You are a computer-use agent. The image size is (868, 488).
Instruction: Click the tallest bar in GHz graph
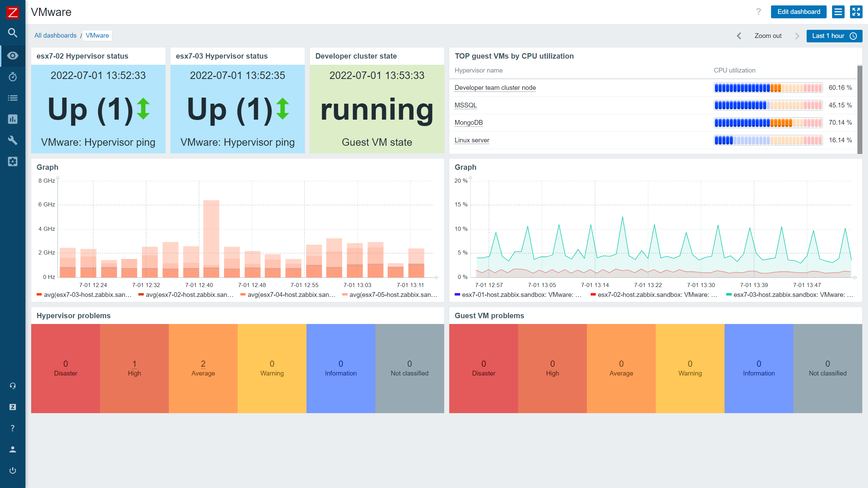pyautogui.click(x=211, y=239)
